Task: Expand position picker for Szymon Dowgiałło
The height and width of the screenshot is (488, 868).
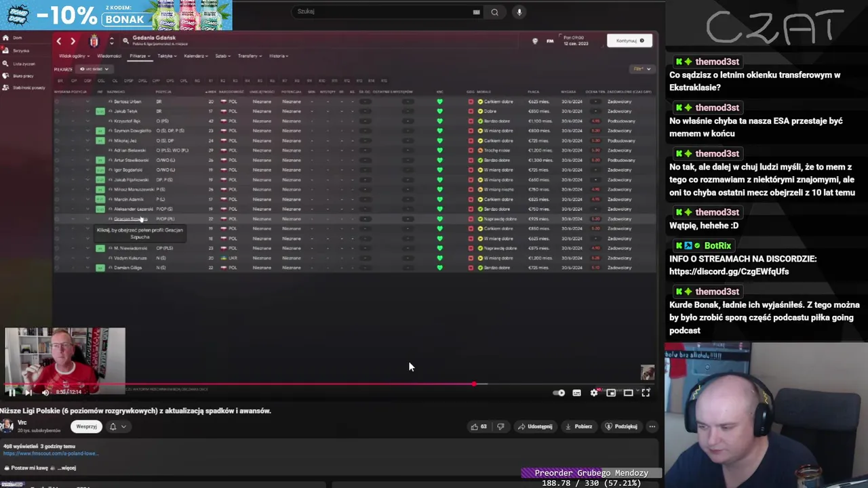Action: (x=87, y=131)
